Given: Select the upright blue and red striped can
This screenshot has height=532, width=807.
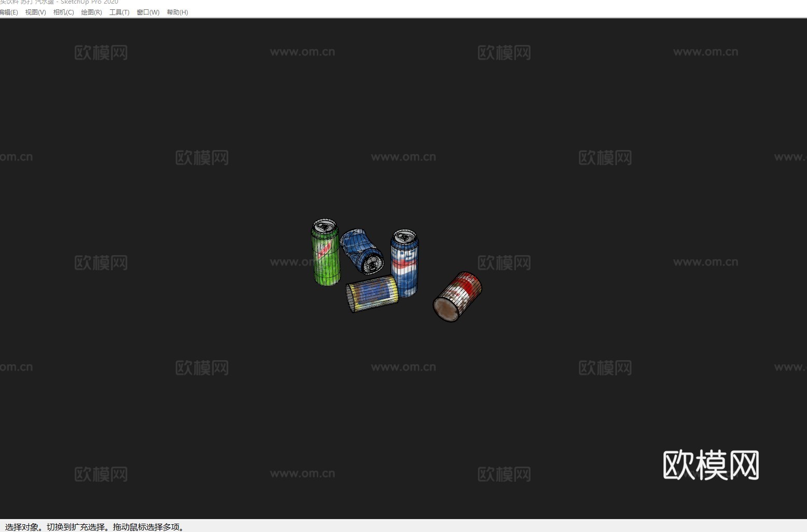Looking at the screenshot, I should [404, 263].
